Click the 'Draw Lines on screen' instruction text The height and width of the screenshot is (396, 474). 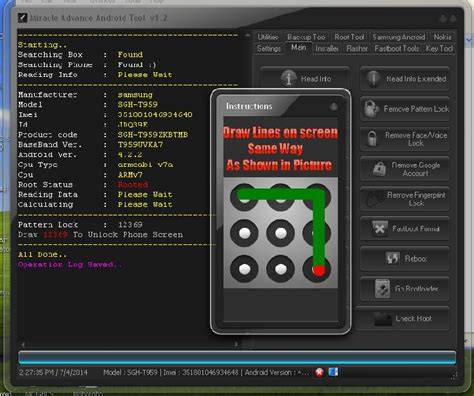click(280, 133)
